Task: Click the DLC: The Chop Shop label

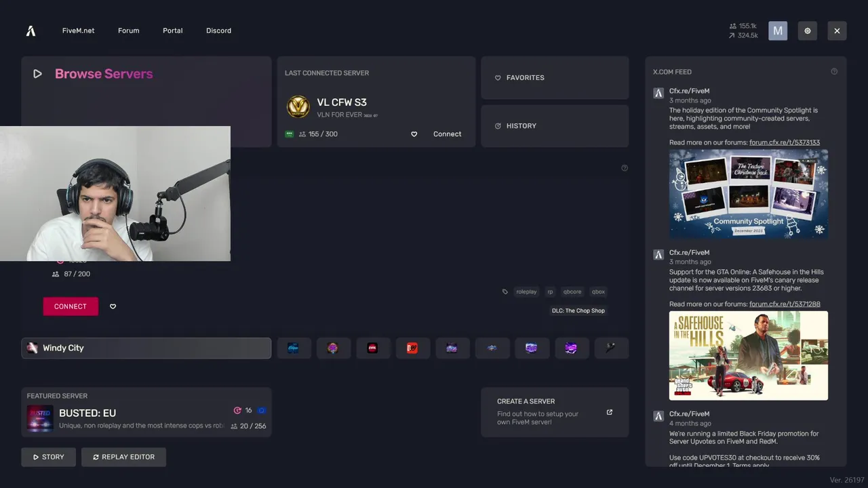Action: (578, 310)
